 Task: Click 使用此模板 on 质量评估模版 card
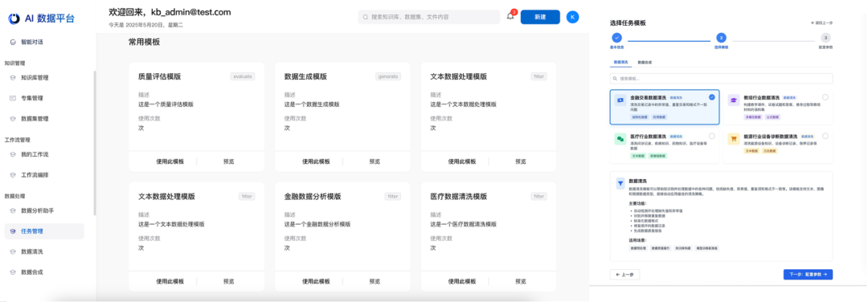click(170, 161)
